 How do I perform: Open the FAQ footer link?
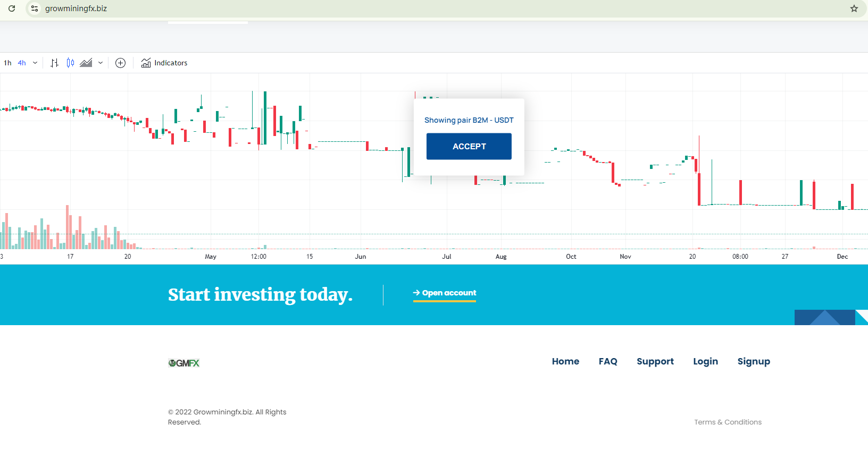608,361
